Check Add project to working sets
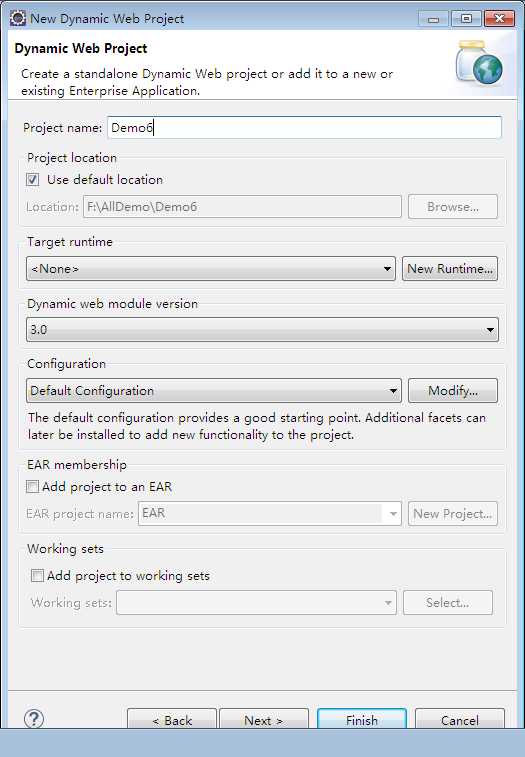This screenshot has height=757, width=525. point(37,575)
